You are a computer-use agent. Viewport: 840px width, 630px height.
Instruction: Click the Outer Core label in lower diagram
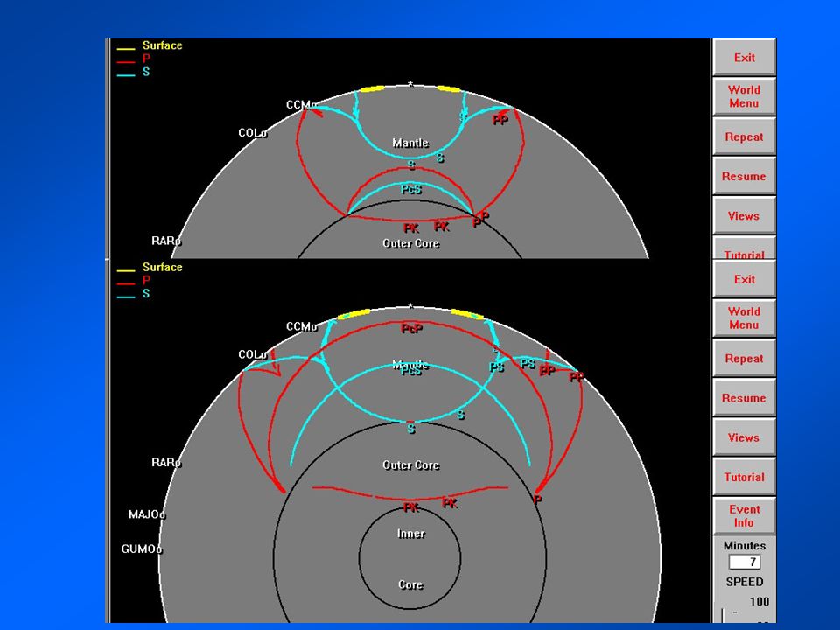411,465
